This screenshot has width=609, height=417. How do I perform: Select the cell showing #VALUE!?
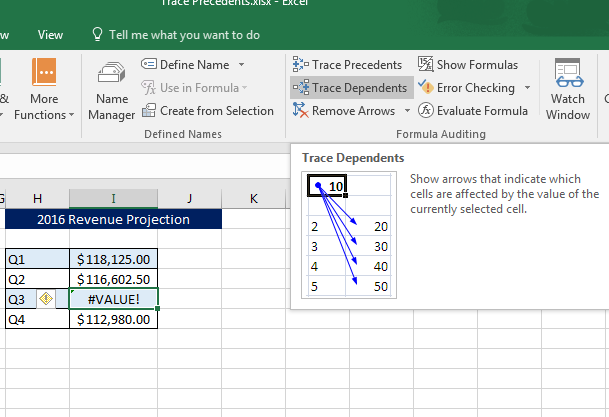[x=113, y=299]
